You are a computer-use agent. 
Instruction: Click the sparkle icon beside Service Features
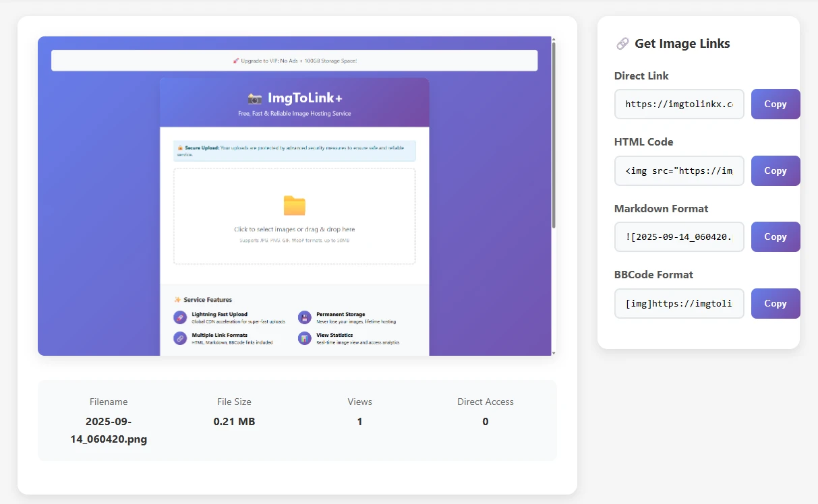point(177,300)
